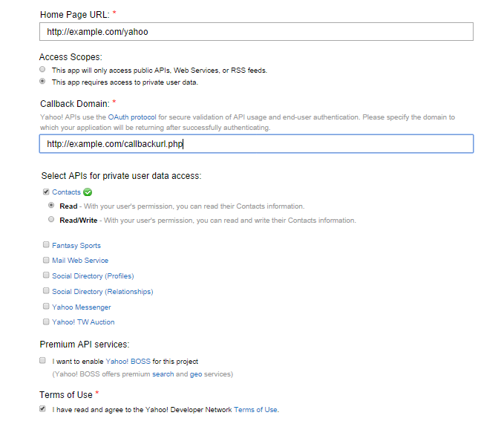Select public APIs only access radio button
504x424 pixels.
43,70
